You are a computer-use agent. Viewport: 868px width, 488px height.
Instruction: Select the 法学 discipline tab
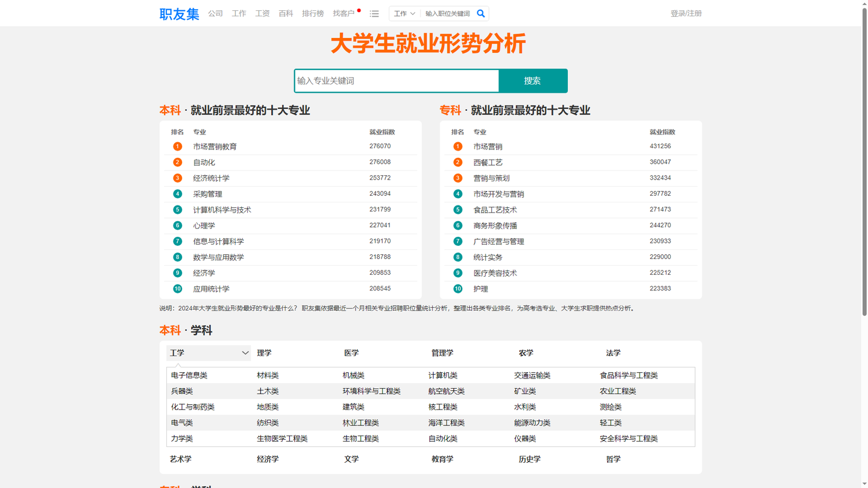click(x=614, y=353)
